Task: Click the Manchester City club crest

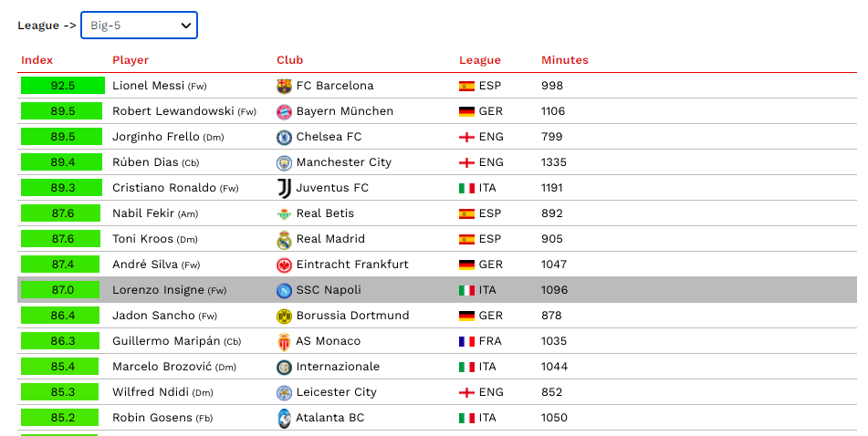Action: (x=284, y=162)
